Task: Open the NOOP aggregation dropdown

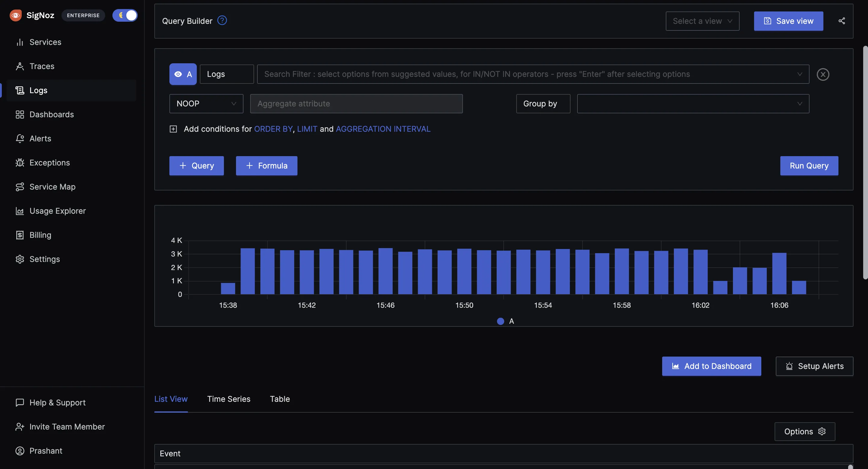Action: [x=206, y=103]
